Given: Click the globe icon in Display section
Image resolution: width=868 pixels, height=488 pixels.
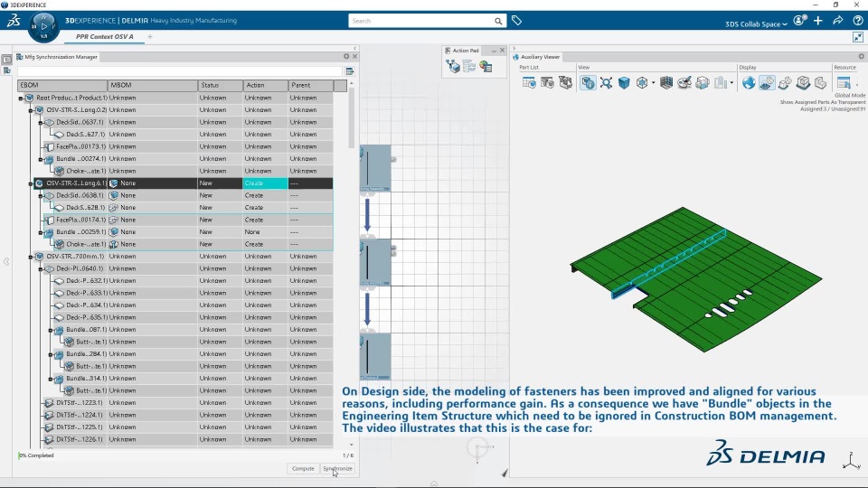Looking at the screenshot, I should pos(749,83).
